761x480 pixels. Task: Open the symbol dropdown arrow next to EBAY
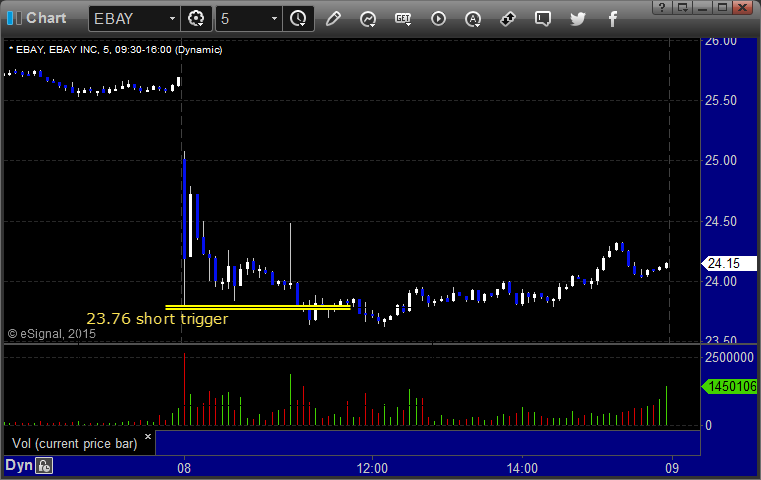172,18
